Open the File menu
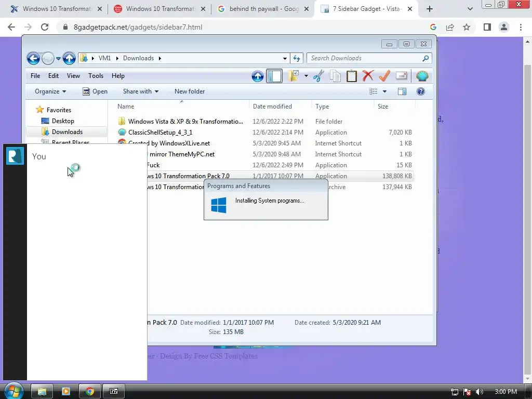This screenshot has height=399, width=532. click(35, 76)
